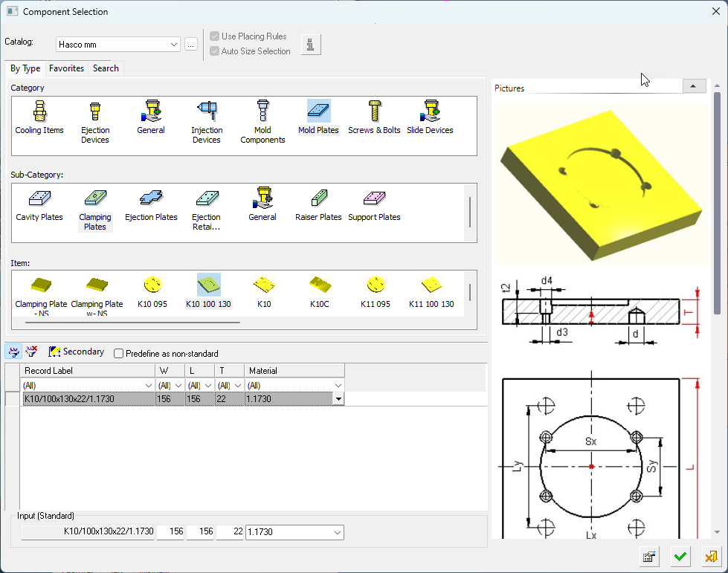The image size is (728, 573).
Task: Select the Cooling Items category icon
Action: (39, 113)
